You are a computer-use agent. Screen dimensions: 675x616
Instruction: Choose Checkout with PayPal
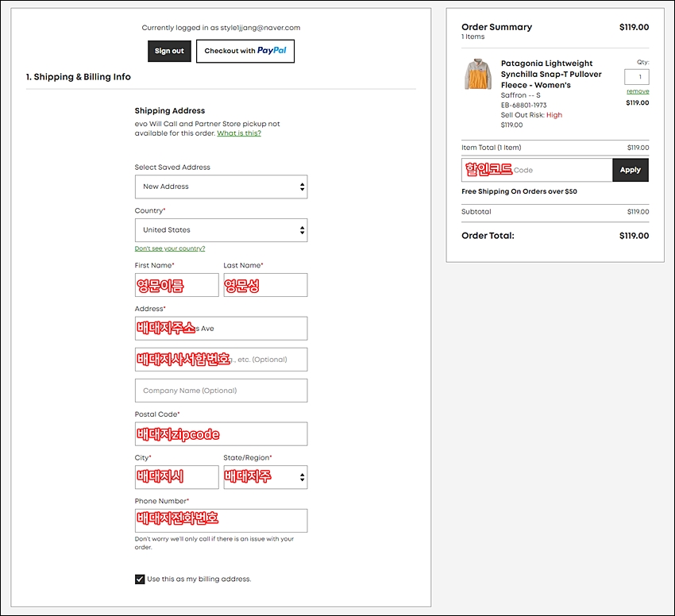245,52
